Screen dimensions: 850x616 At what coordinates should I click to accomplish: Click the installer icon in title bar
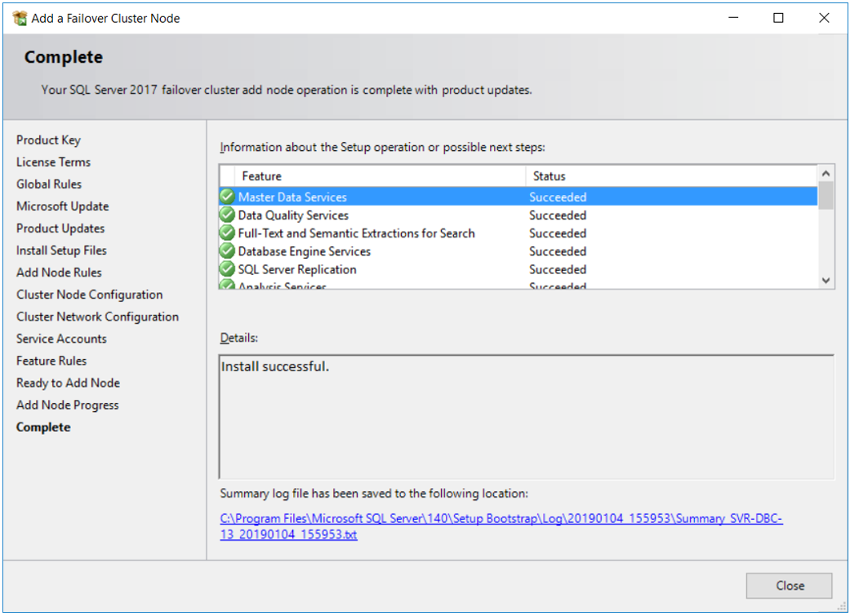pyautogui.click(x=20, y=18)
